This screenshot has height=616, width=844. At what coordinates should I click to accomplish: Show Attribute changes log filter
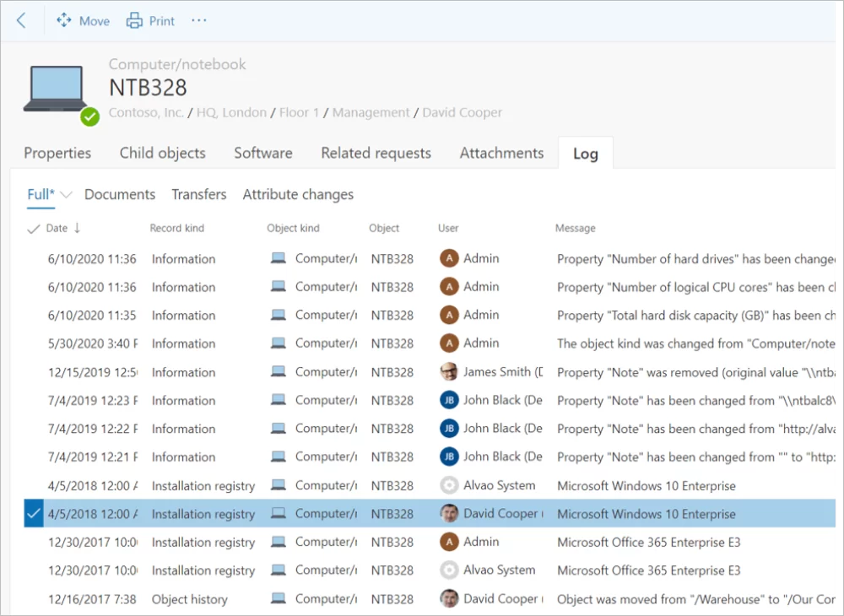pyautogui.click(x=298, y=194)
